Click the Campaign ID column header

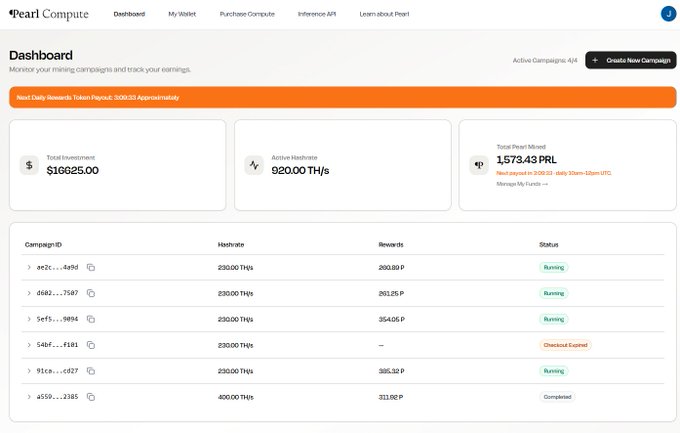43,245
